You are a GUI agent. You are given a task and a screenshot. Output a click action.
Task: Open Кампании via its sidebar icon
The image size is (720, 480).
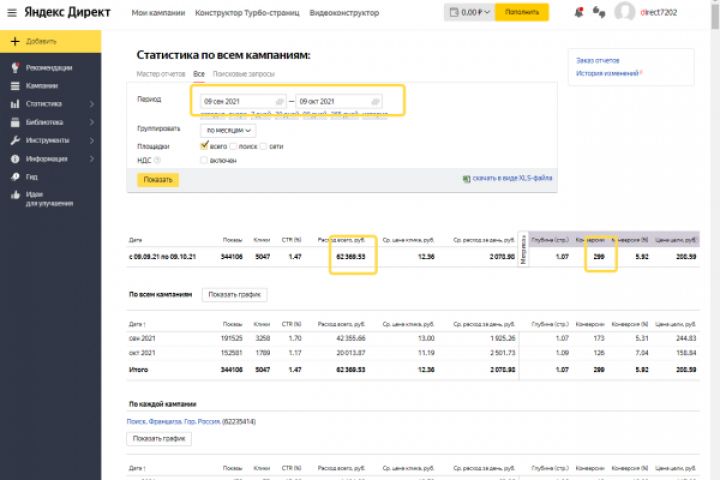coord(16,86)
